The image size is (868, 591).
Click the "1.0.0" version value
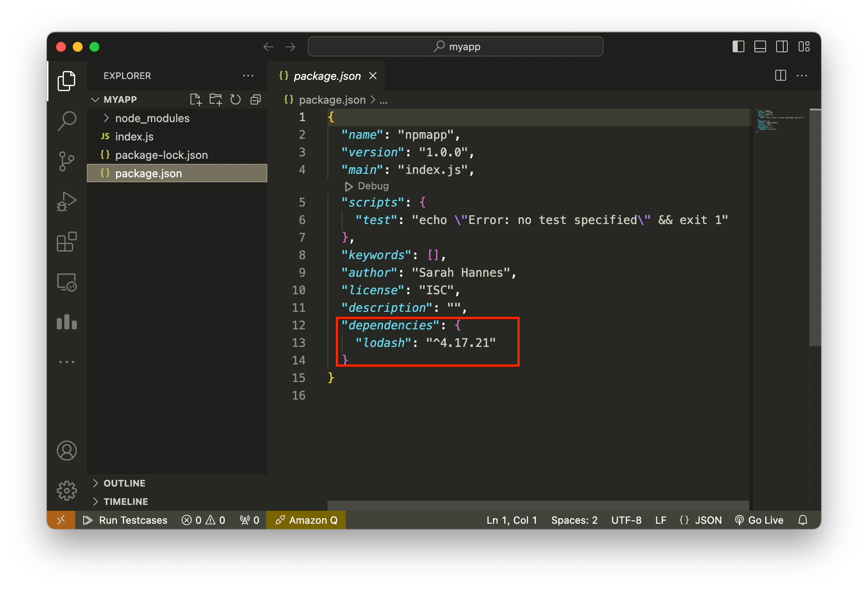[443, 152]
